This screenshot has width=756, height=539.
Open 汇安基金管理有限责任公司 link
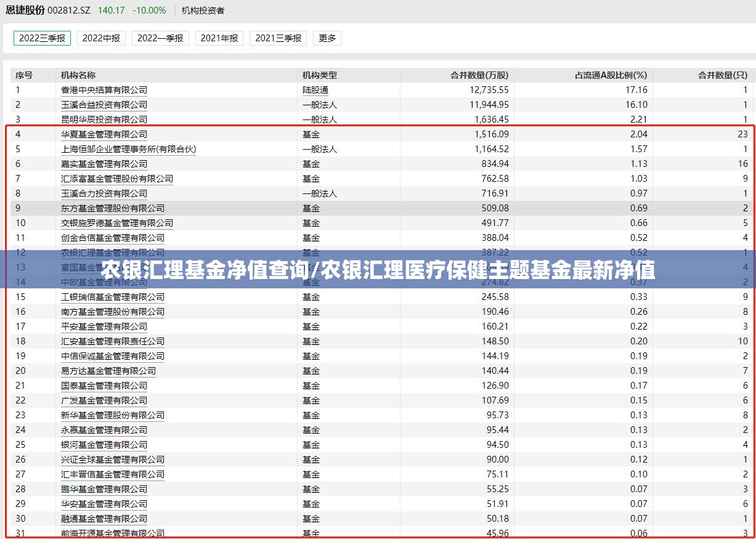pos(113,341)
